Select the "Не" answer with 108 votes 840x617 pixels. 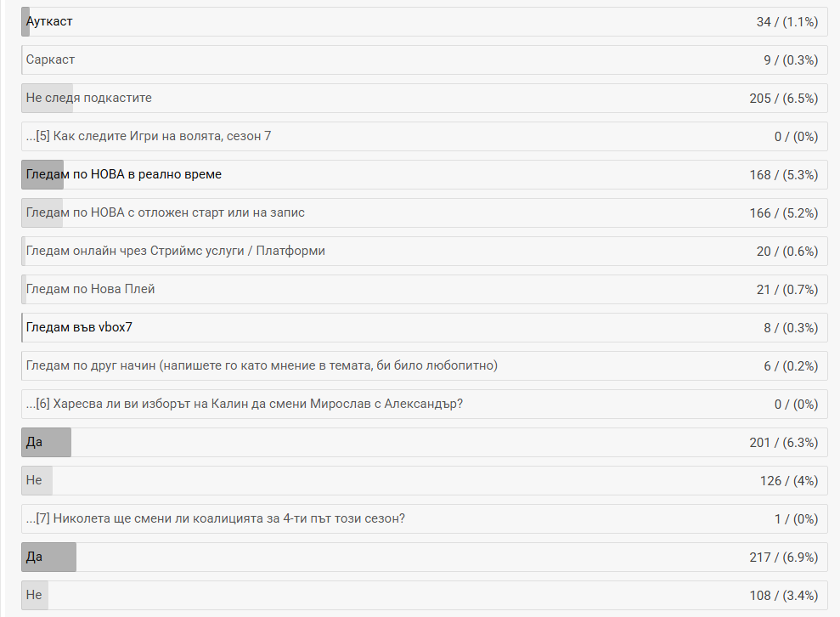(x=34, y=595)
